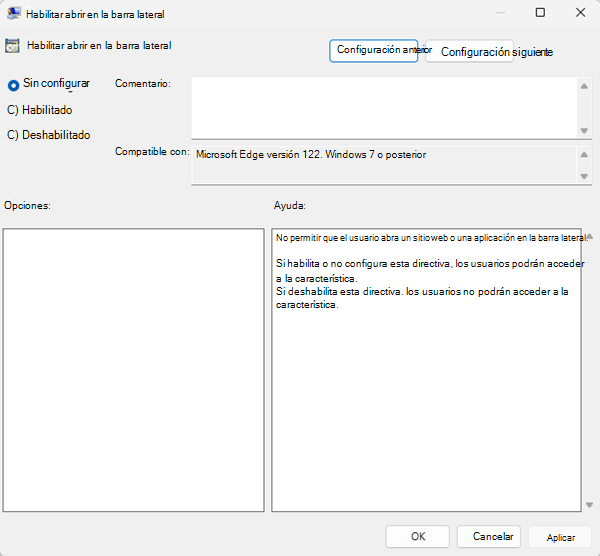Click Compatible con scroll up arrow
The height and width of the screenshot is (556, 600).
(584, 155)
